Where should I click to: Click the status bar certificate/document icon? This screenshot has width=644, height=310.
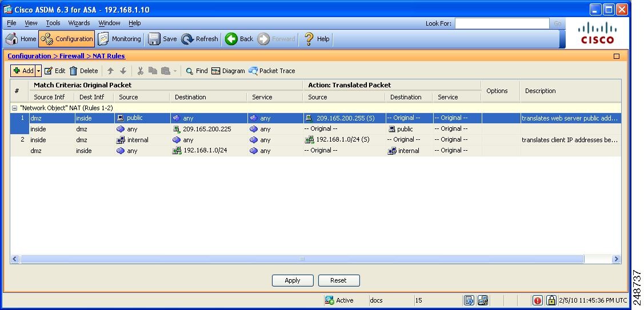(x=469, y=300)
